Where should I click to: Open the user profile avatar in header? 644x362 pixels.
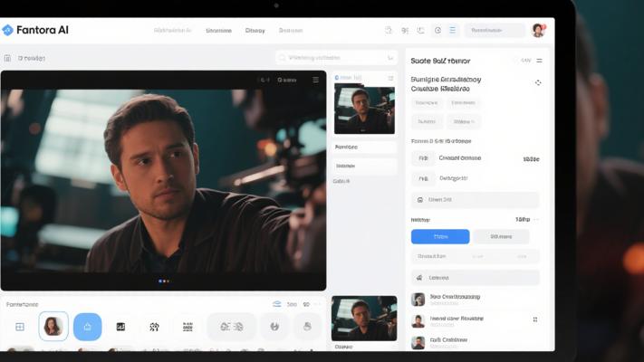pos(538,30)
